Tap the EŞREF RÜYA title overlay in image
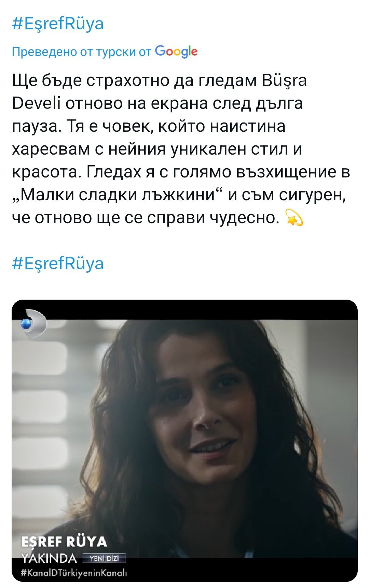 click(64, 542)
